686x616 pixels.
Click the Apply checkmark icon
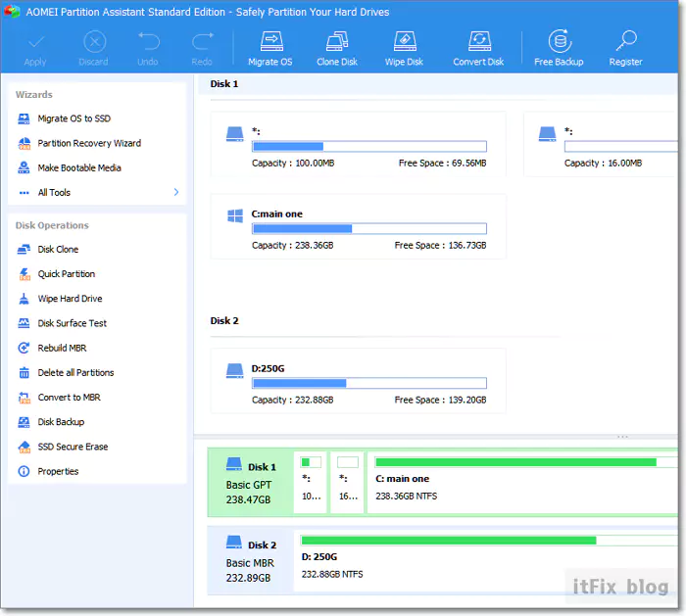[35, 42]
